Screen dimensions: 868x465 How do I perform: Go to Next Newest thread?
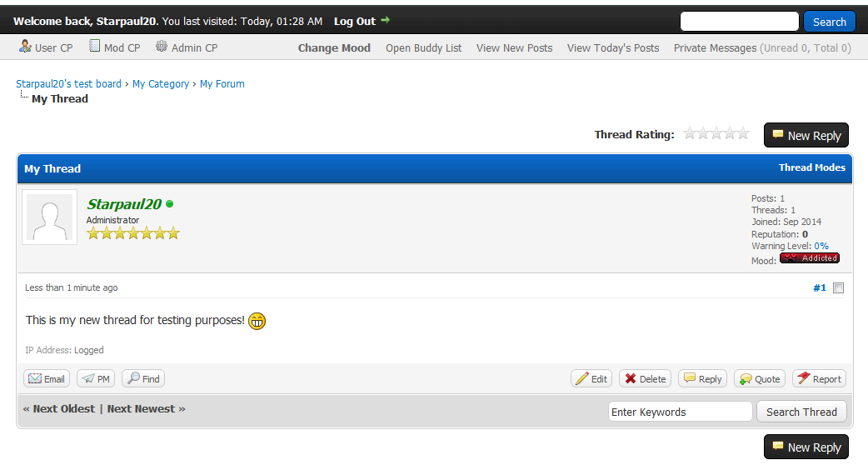pyautogui.click(x=141, y=409)
